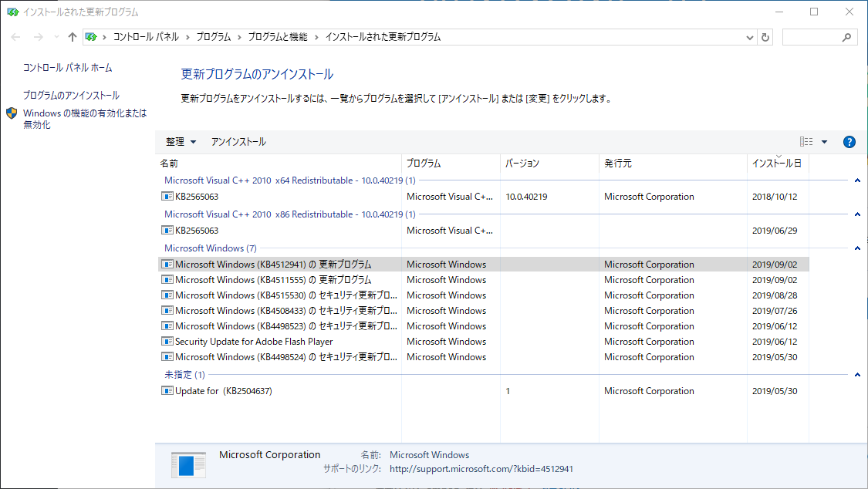The image size is (868, 489).
Task: Click the icon of the KB4511555 row
Action: point(167,280)
